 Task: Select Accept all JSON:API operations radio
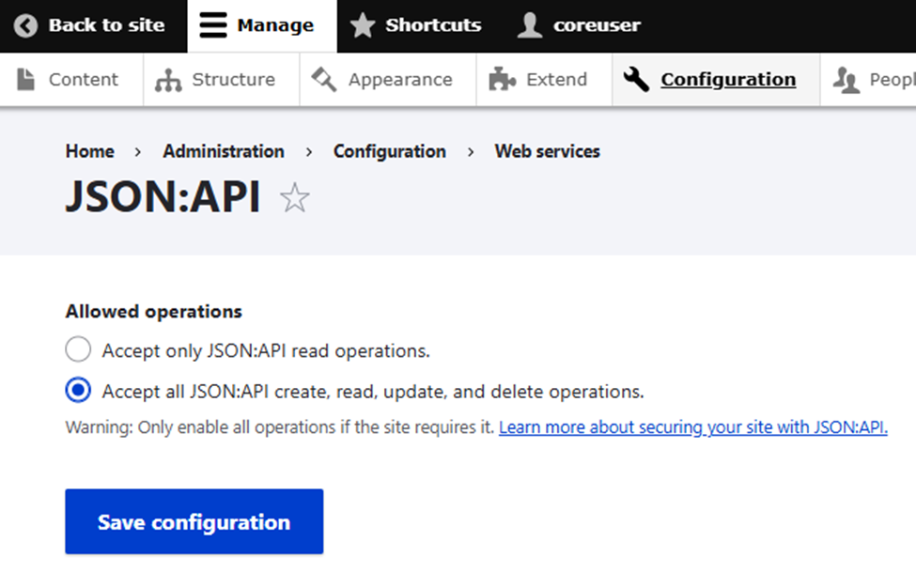(x=78, y=391)
